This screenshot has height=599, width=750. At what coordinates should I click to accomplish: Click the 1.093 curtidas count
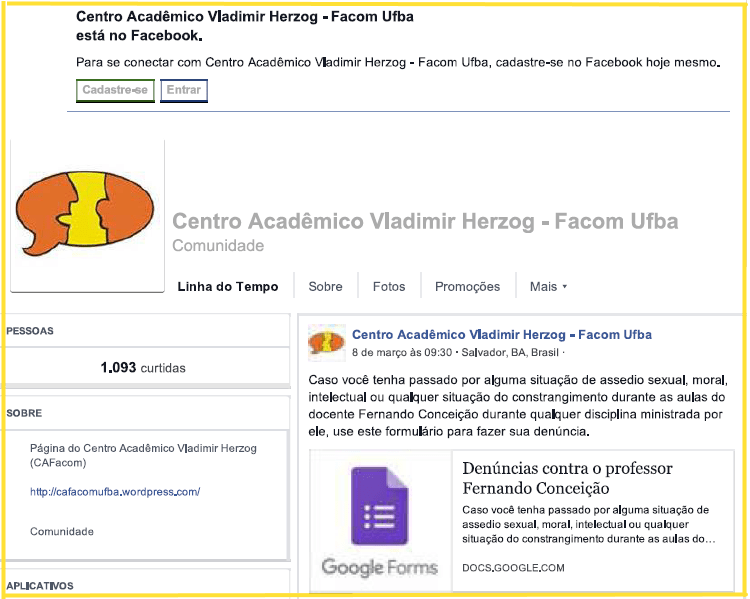click(x=143, y=368)
